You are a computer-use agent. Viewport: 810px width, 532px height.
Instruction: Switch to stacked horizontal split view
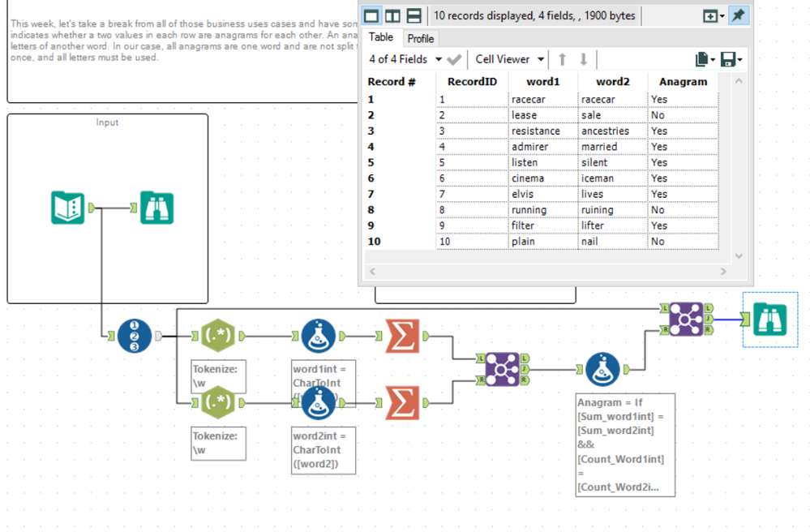coord(414,15)
